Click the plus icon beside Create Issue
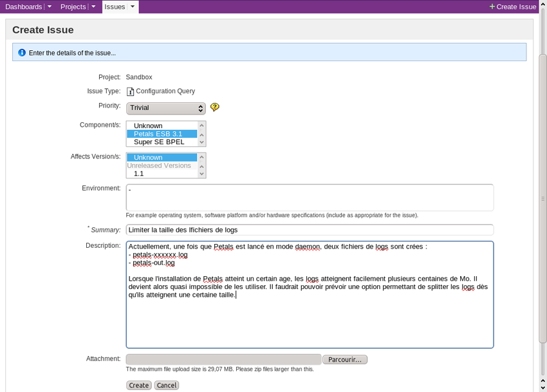 point(492,7)
